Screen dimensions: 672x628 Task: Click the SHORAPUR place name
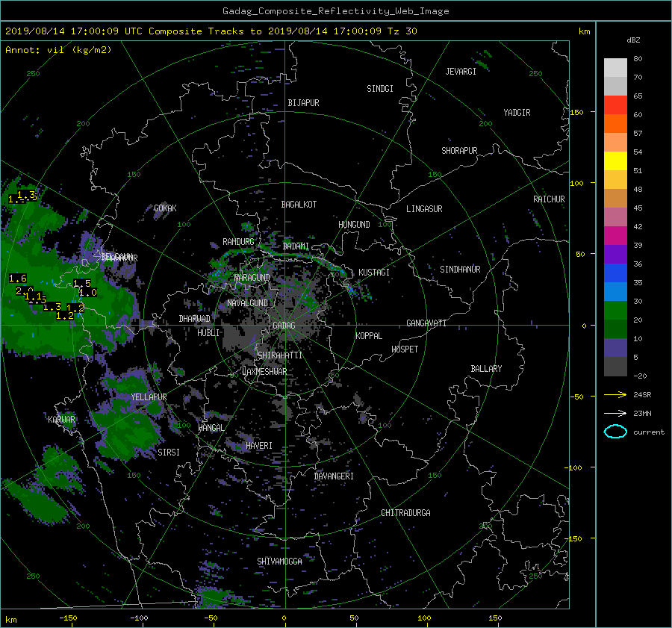459,151
